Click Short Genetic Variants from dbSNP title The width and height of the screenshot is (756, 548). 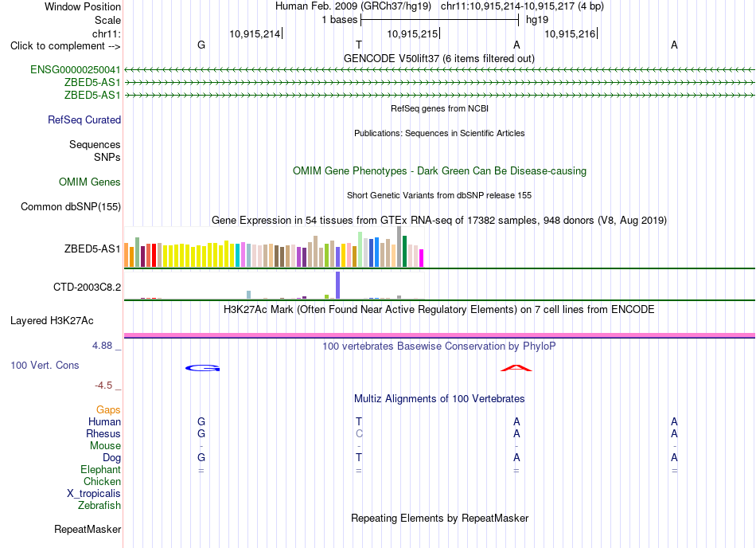point(439,195)
